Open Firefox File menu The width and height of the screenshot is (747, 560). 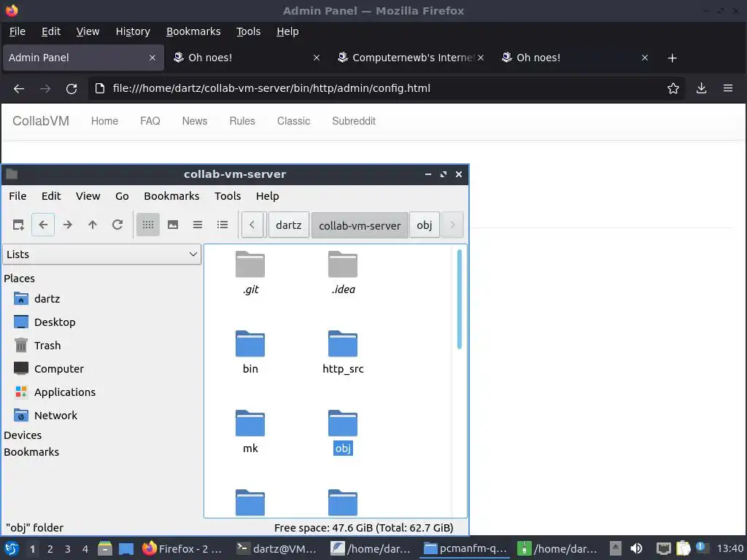click(x=18, y=31)
